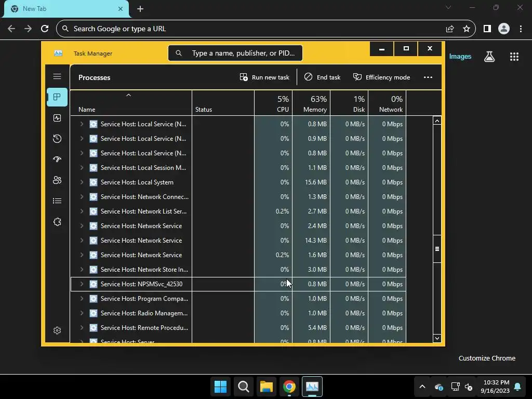Close the New Tab browser tab
Viewport: 532px width, 399px height.
121,9
